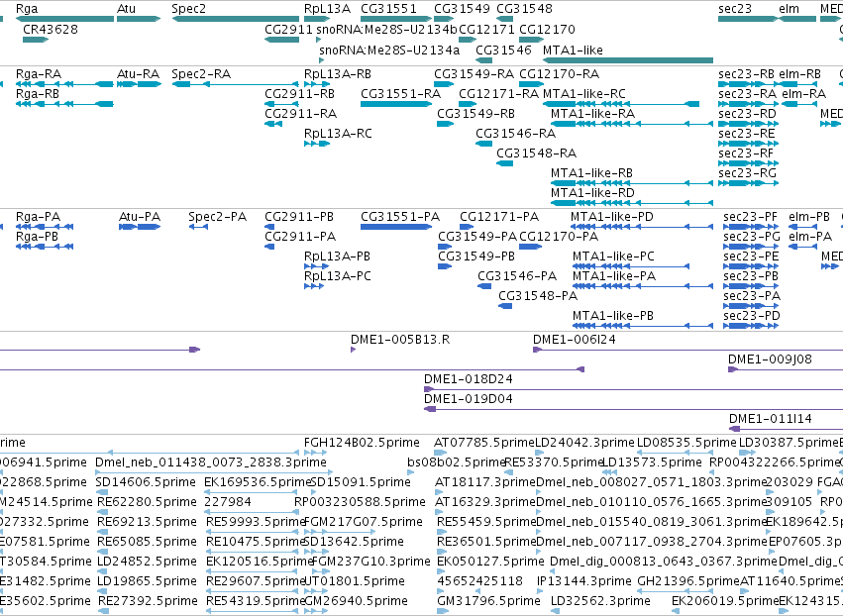Open EST AT07785.5prime label
The height and width of the screenshot is (616, 843).
[484, 443]
